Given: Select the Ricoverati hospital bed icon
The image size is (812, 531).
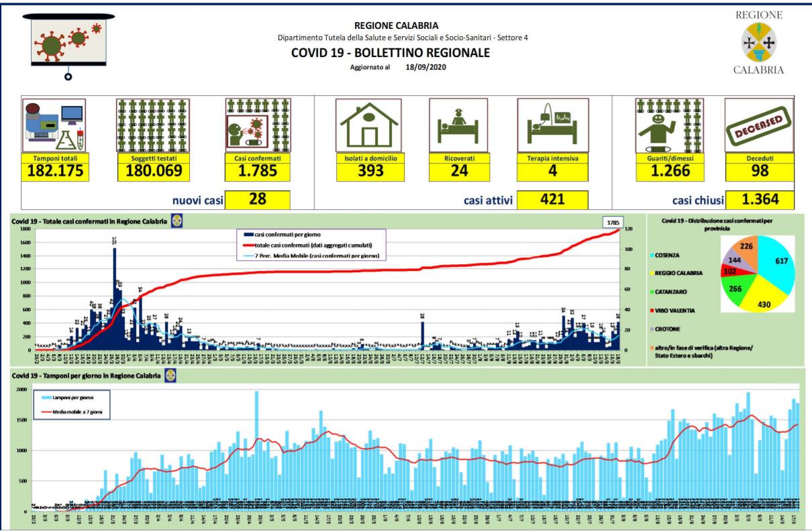Looking at the screenshot, I should (458, 125).
